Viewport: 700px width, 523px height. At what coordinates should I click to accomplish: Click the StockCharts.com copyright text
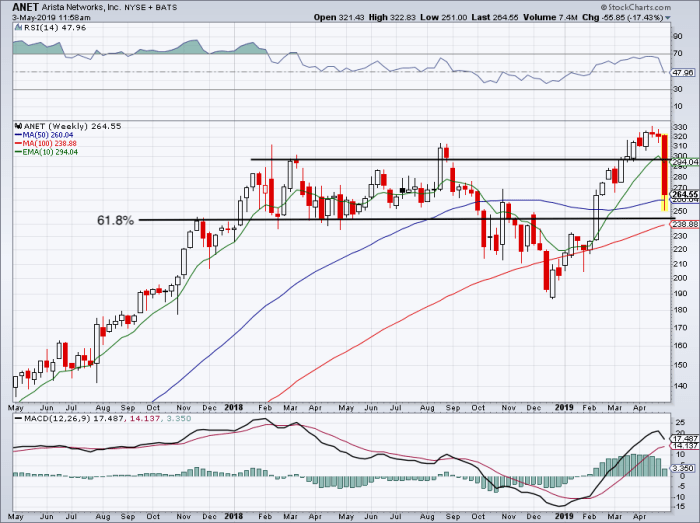(x=635, y=7)
